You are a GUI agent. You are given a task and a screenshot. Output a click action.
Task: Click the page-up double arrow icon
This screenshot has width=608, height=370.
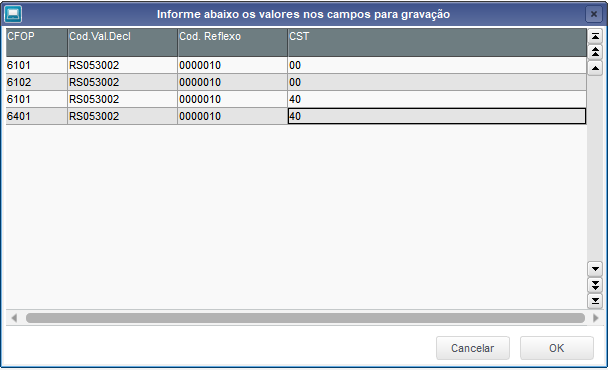point(595,52)
